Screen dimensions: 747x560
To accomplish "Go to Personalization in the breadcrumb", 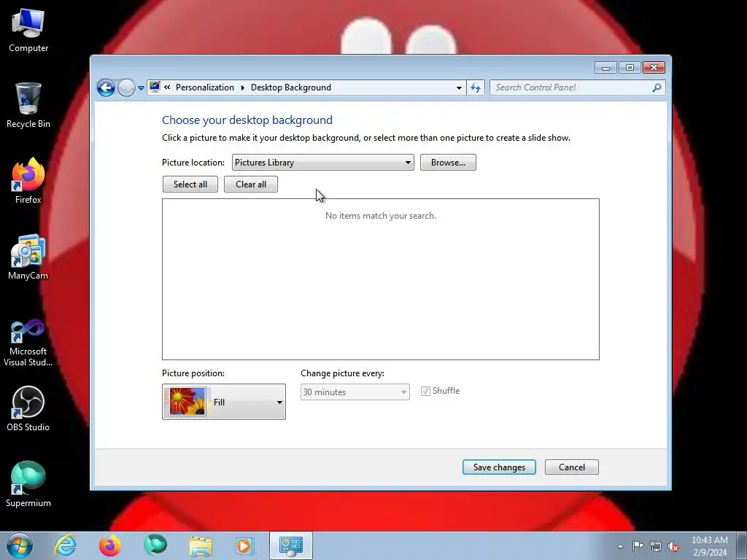I will [205, 87].
